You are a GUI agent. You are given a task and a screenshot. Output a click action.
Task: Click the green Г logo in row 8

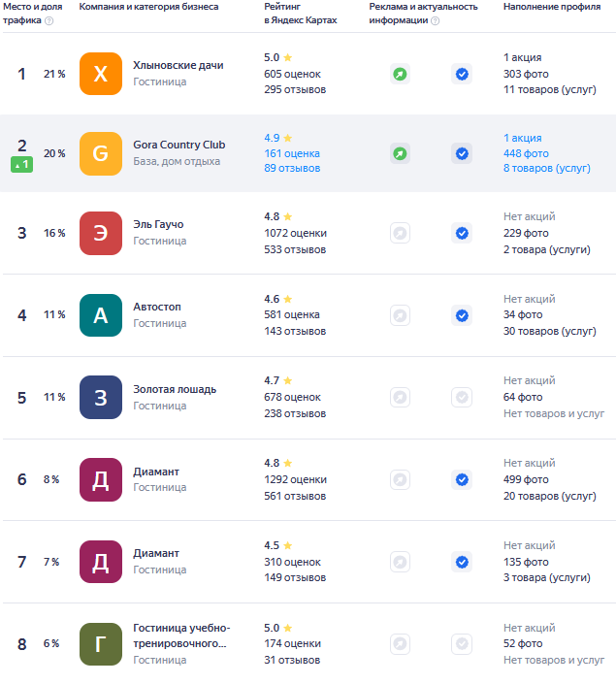click(x=101, y=644)
